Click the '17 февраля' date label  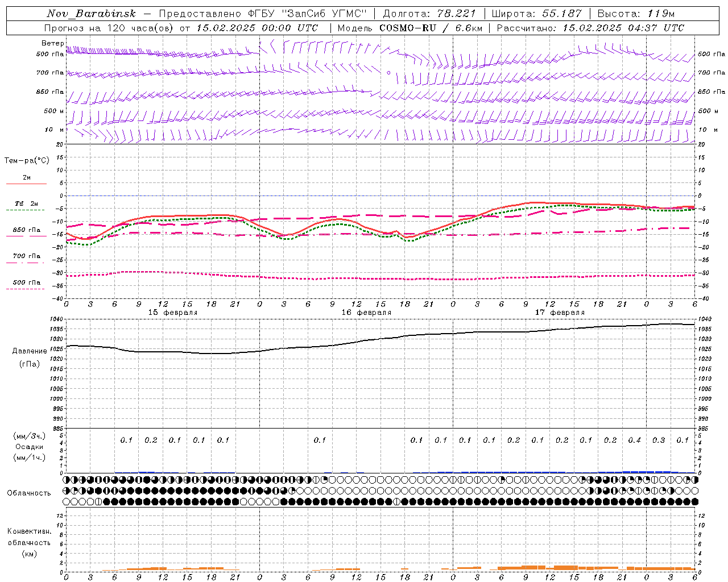(560, 313)
